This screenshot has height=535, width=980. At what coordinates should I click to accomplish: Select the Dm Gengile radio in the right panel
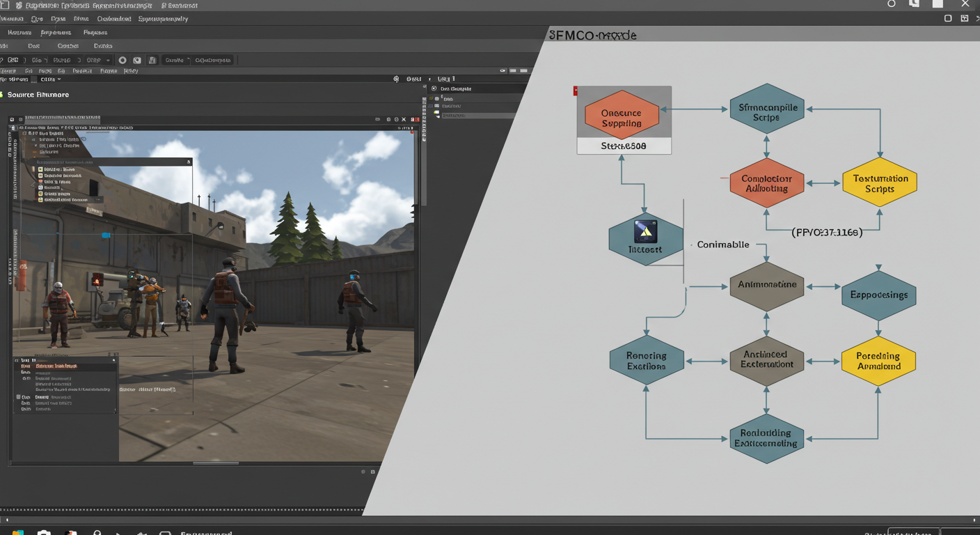pyautogui.click(x=434, y=89)
